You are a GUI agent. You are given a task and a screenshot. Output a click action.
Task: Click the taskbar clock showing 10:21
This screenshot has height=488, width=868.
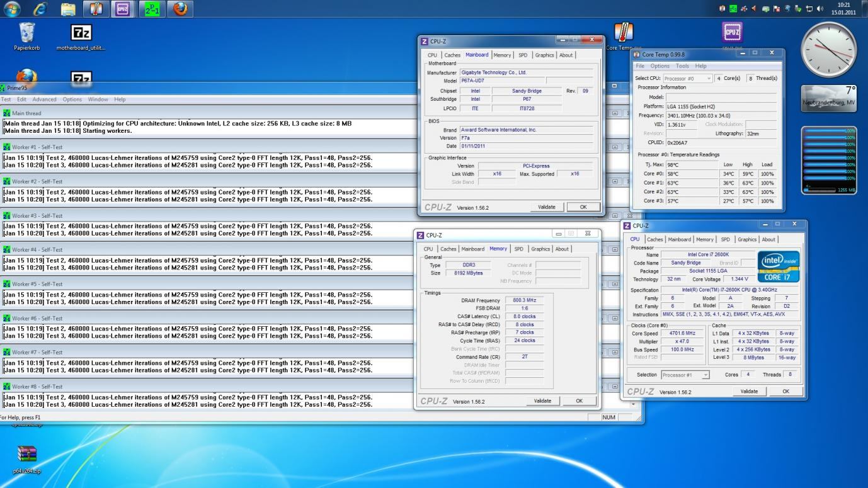point(844,8)
